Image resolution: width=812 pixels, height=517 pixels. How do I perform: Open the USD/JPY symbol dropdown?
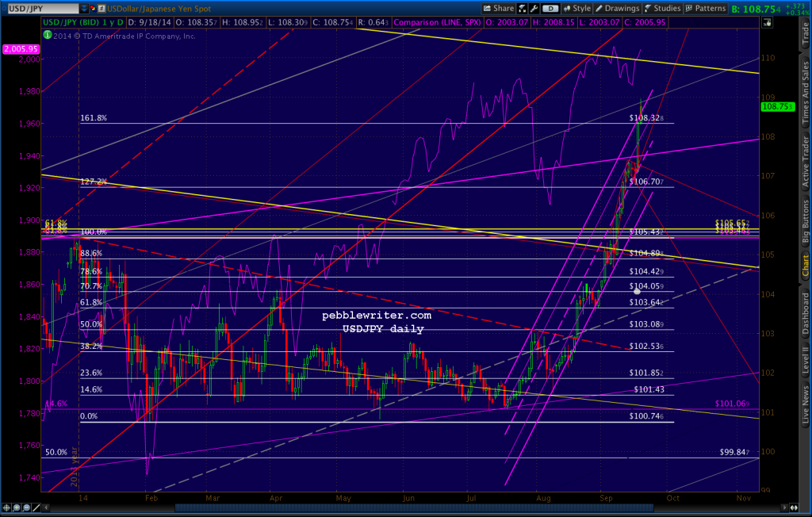84,7
